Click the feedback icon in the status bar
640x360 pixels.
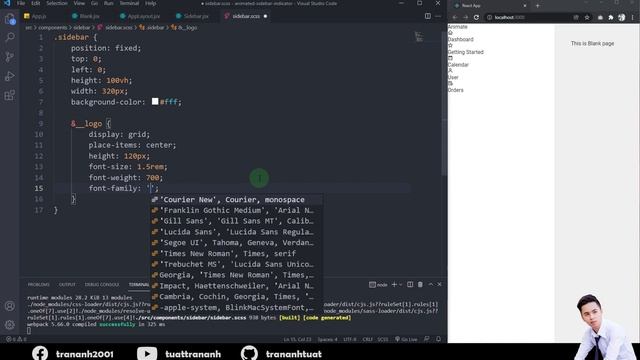(427, 339)
